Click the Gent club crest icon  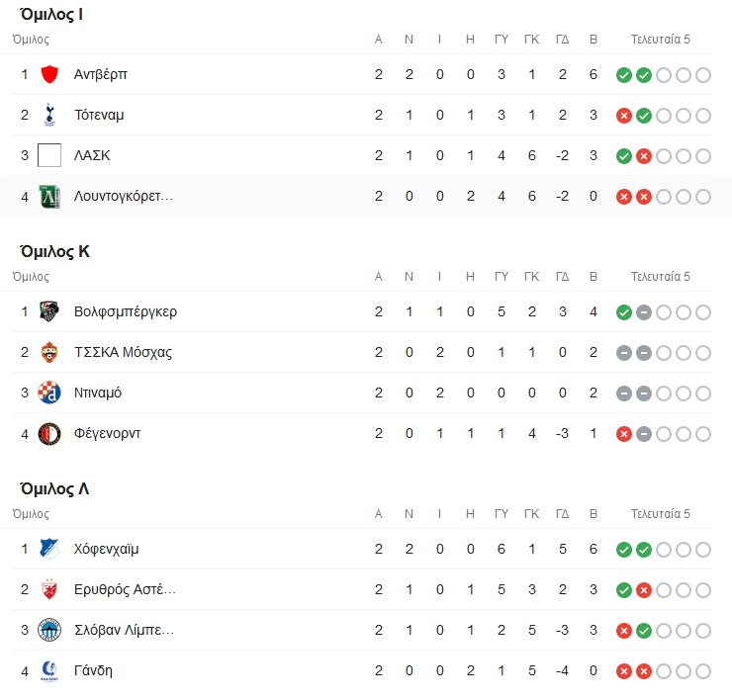tap(49, 670)
